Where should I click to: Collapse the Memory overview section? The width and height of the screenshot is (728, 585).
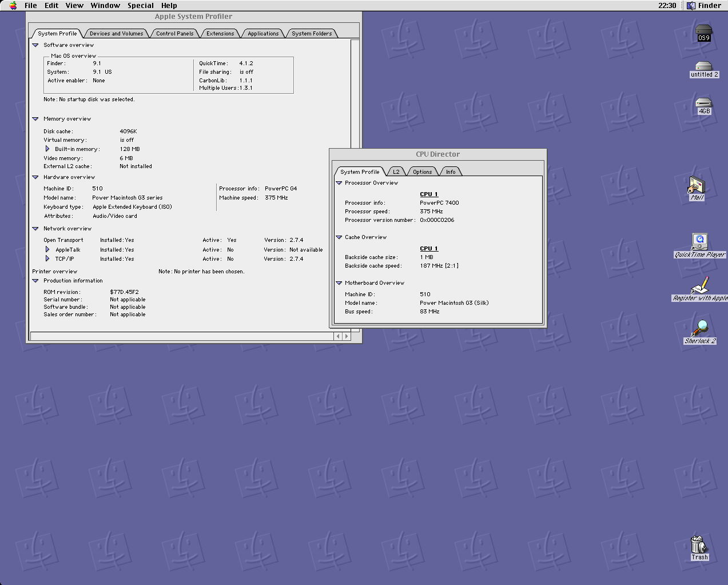[35, 119]
